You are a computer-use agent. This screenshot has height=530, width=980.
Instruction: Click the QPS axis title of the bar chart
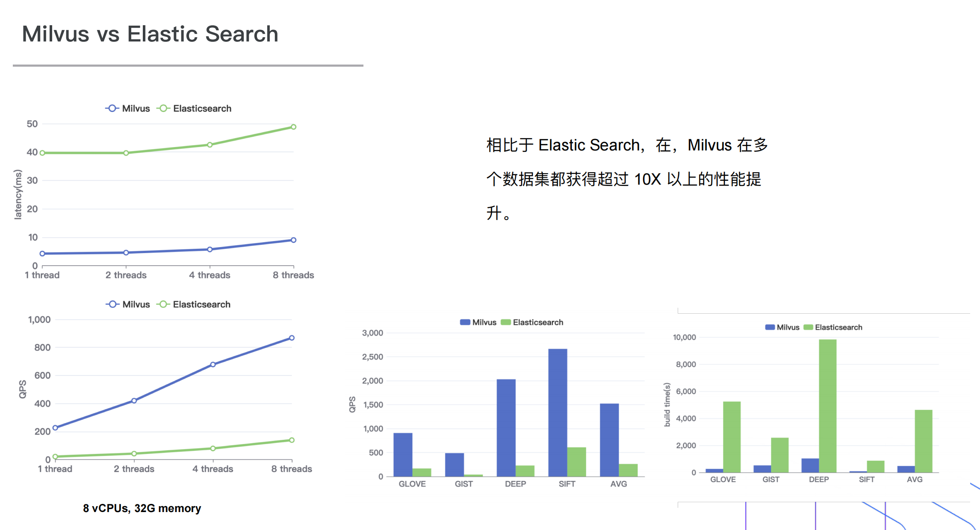[352, 404]
